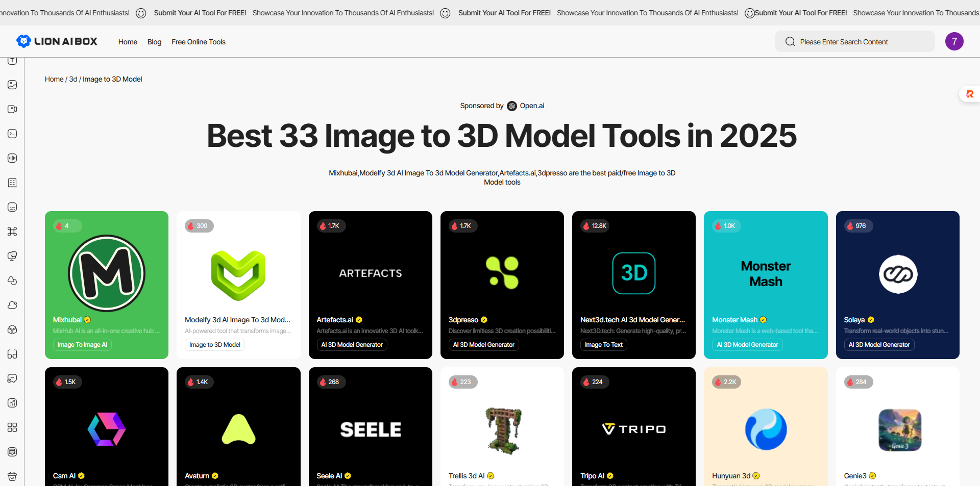This screenshot has height=486, width=980.
Task: Click the Image To Image AI tag
Action: pyautogui.click(x=82, y=345)
